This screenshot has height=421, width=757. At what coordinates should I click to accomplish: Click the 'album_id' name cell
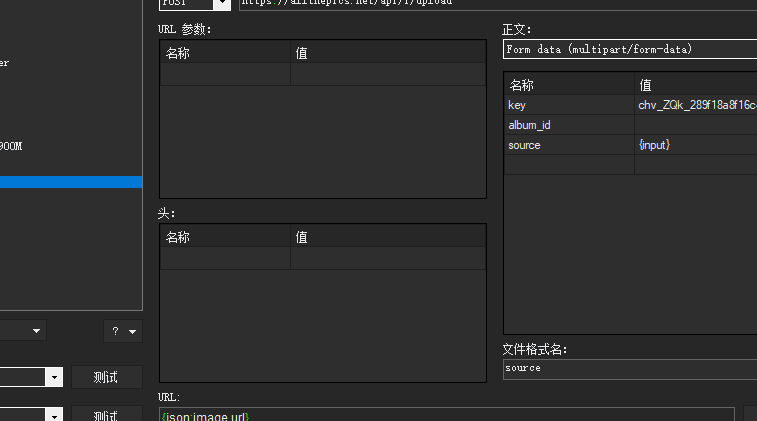coord(569,125)
